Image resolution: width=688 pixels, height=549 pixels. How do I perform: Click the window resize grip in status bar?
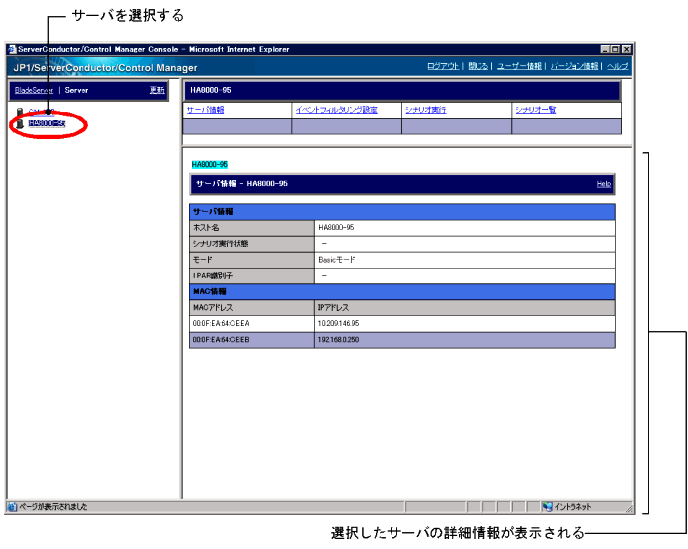coord(629,509)
